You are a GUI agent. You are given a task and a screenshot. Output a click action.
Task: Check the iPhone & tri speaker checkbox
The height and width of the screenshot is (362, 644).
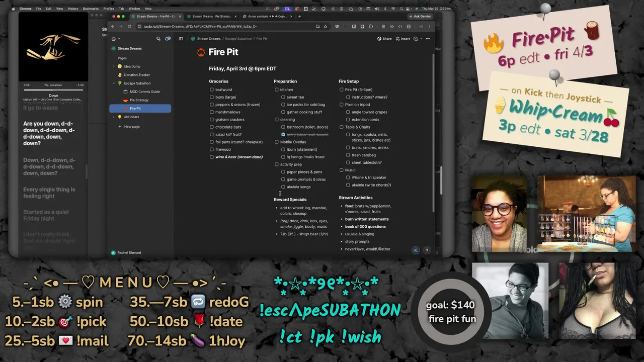tap(348, 177)
